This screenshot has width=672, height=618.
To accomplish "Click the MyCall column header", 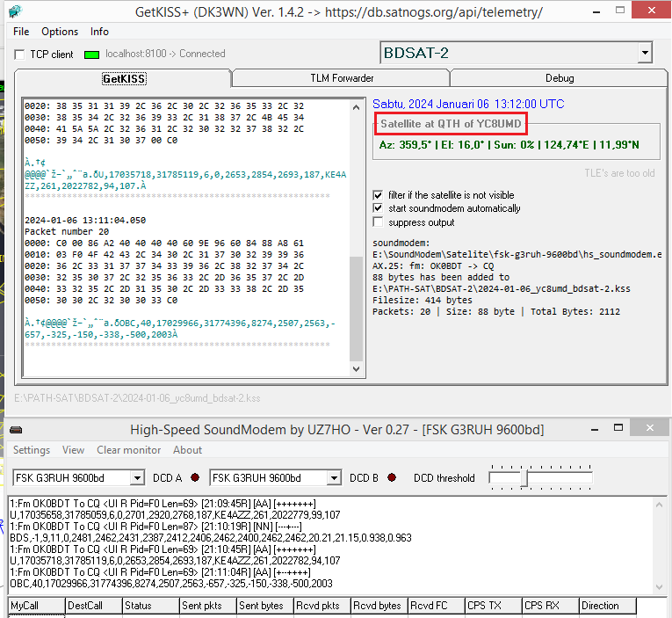I will (36, 606).
